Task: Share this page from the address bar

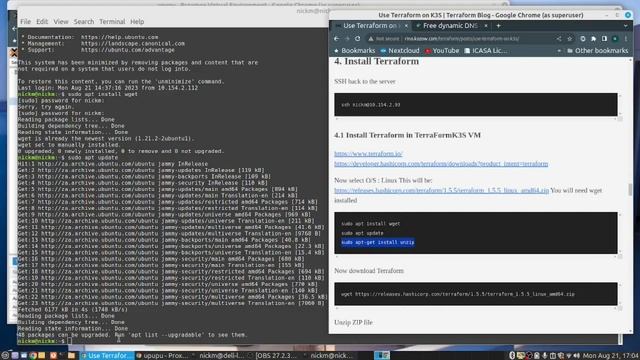Action: click(559, 39)
